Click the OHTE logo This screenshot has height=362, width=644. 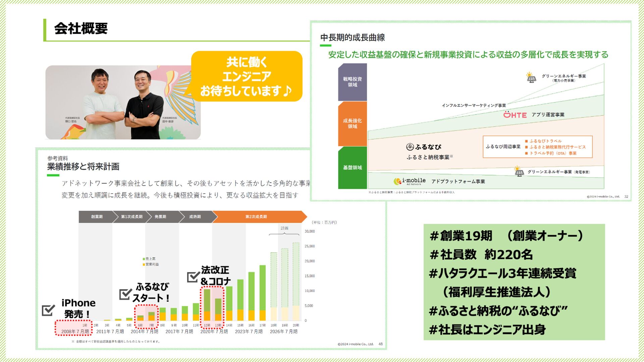pyautogui.click(x=515, y=115)
